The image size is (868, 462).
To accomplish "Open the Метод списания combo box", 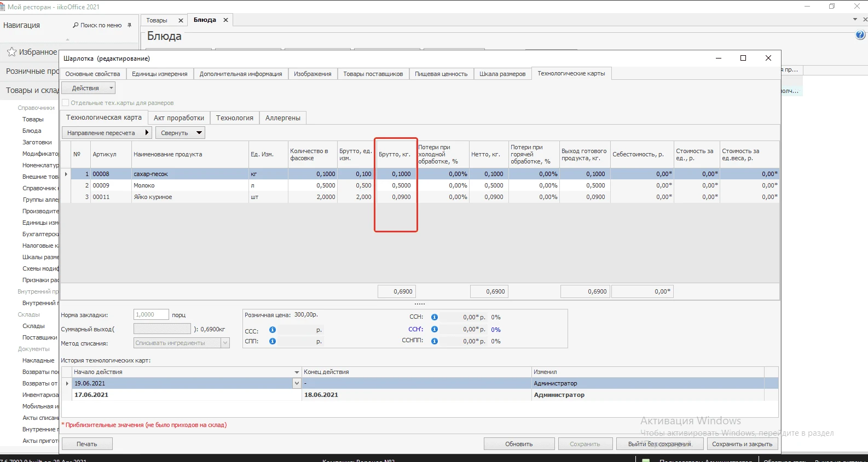I will point(182,343).
